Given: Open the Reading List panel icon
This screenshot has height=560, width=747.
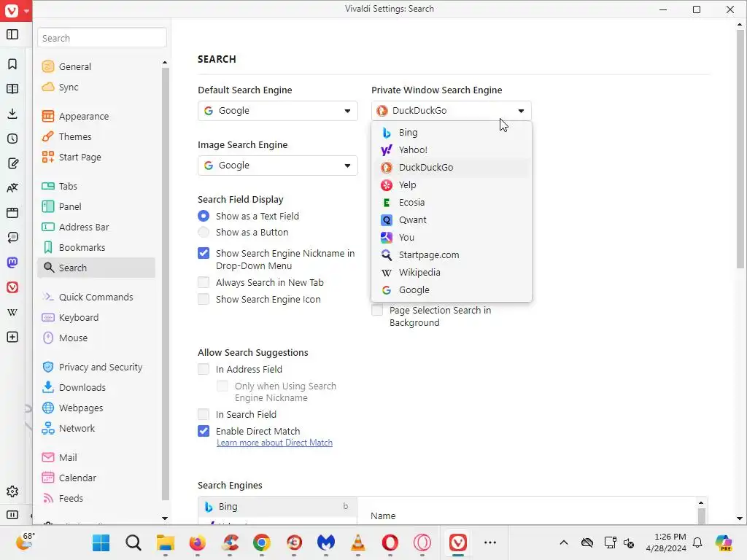Looking at the screenshot, I should coord(12,89).
